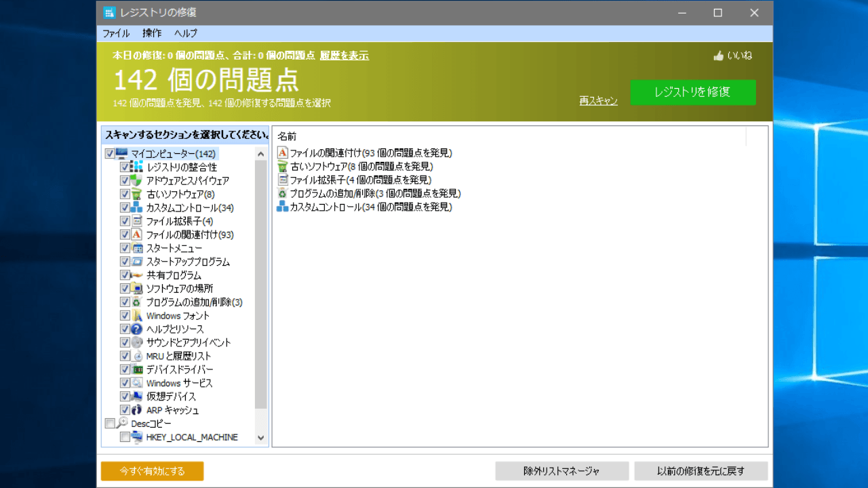Click the アドウェアとスパイウェア shield icon
The image size is (868, 488).
(137, 180)
